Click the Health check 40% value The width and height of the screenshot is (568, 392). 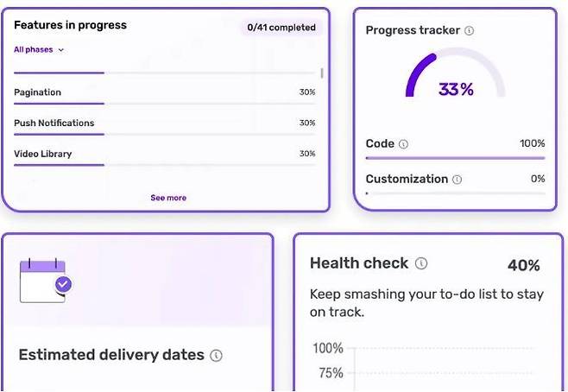[523, 265]
